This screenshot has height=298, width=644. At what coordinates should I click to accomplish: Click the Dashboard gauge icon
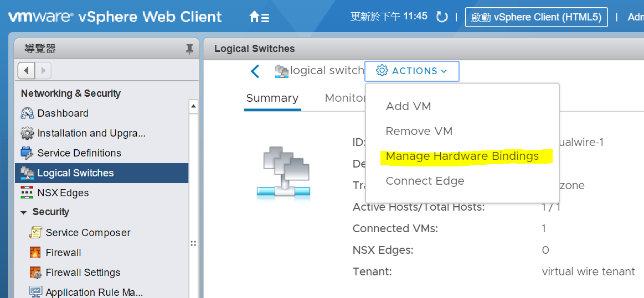point(27,113)
